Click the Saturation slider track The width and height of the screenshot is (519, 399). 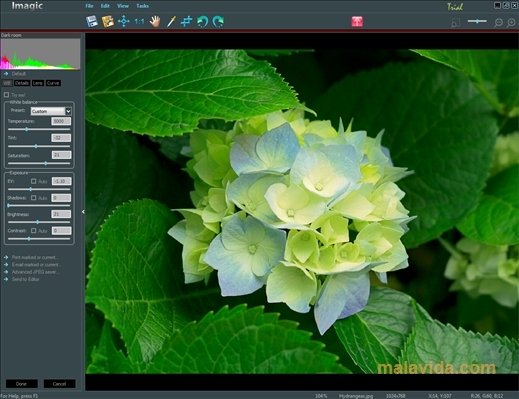tap(39, 163)
